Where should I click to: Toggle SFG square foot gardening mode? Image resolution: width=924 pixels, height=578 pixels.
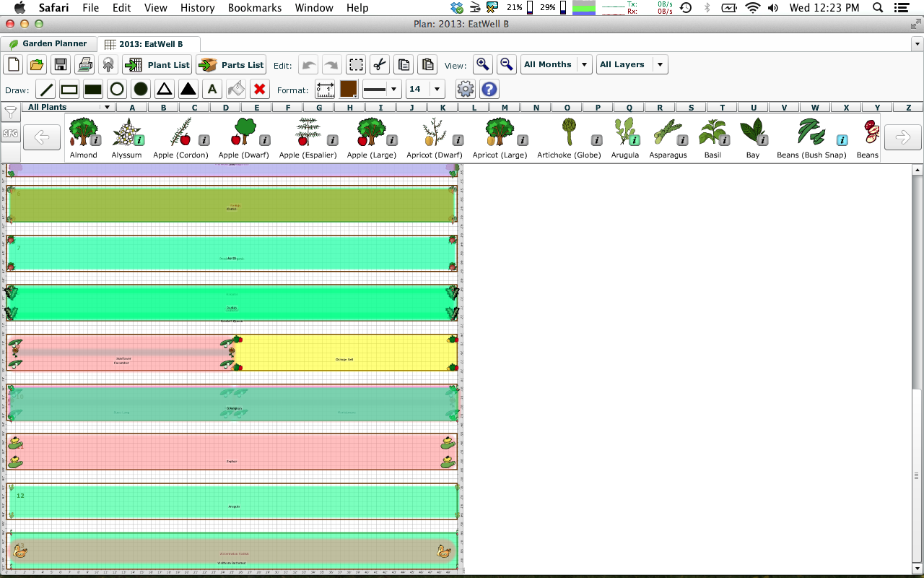pyautogui.click(x=11, y=134)
